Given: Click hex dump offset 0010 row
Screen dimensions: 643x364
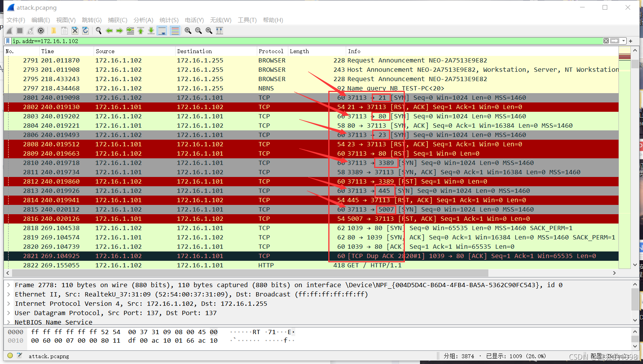Looking at the screenshot, I should coord(152,341).
